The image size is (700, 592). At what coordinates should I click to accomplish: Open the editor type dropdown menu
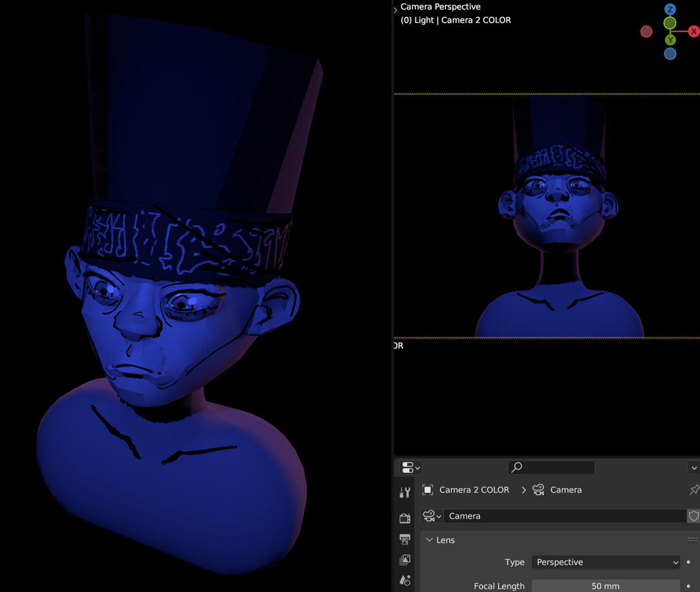411,467
